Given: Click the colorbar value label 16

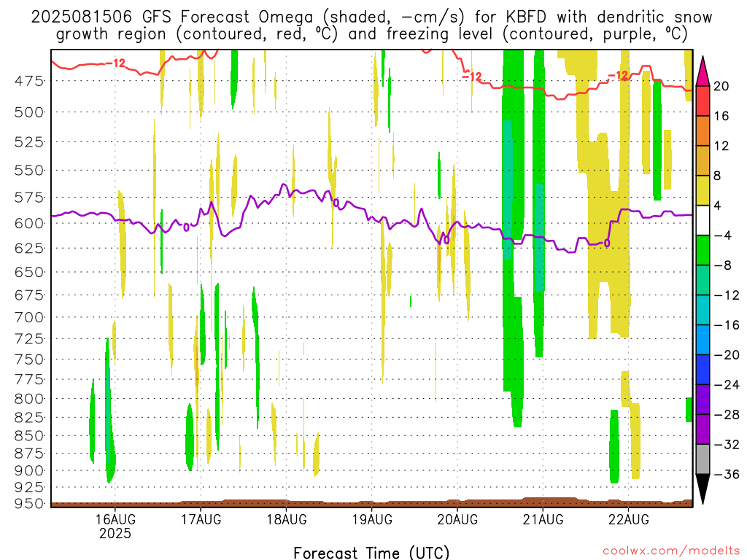Looking at the screenshot, I should pos(721,116).
